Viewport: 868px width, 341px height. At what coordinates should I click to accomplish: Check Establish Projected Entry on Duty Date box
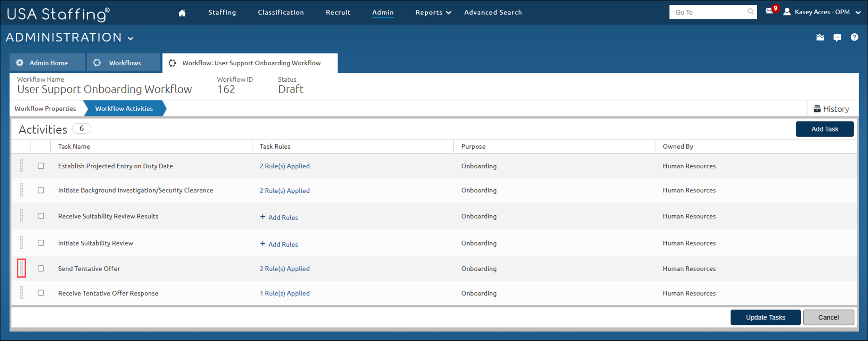[41, 166]
